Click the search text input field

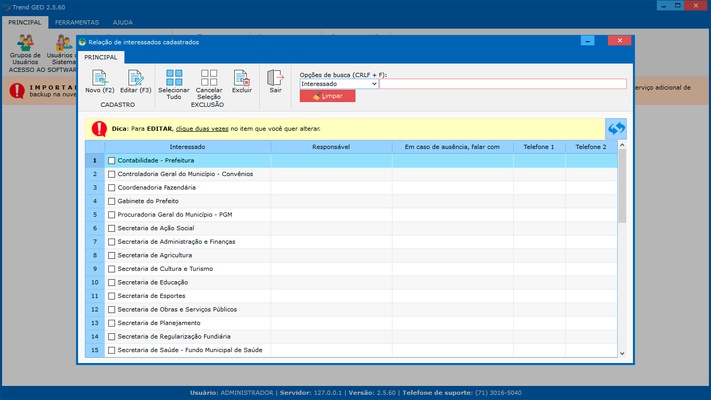point(503,84)
